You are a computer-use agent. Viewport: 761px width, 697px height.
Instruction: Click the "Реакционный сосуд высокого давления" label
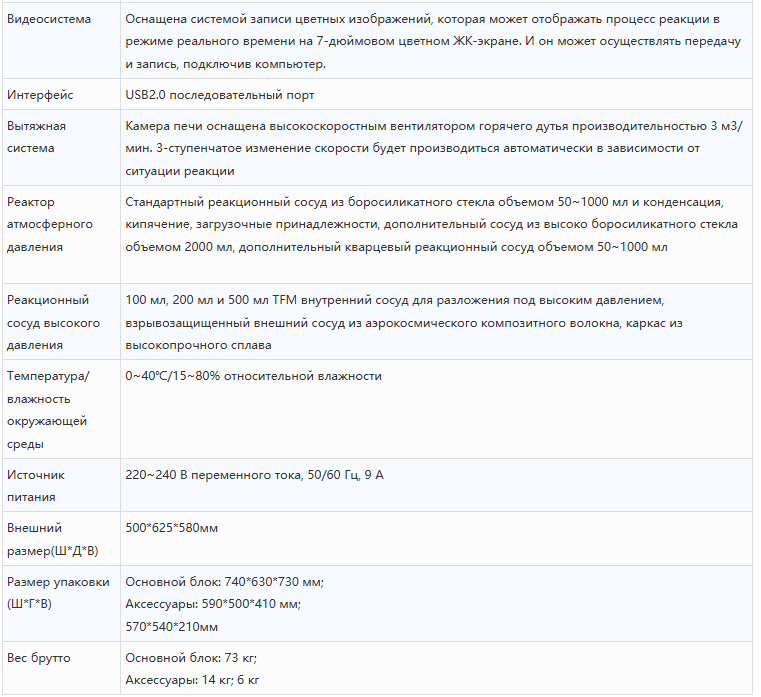[53, 322]
